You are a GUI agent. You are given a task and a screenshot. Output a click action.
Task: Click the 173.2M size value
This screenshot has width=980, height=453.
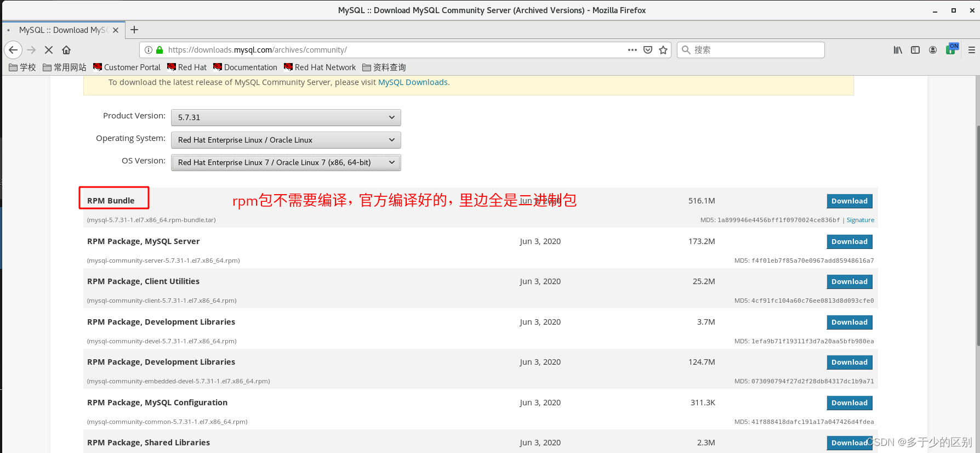[702, 241]
